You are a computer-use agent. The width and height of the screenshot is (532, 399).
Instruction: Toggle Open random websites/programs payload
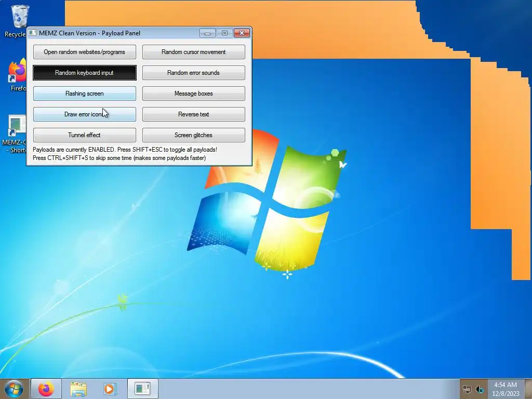[x=85, y=52]
